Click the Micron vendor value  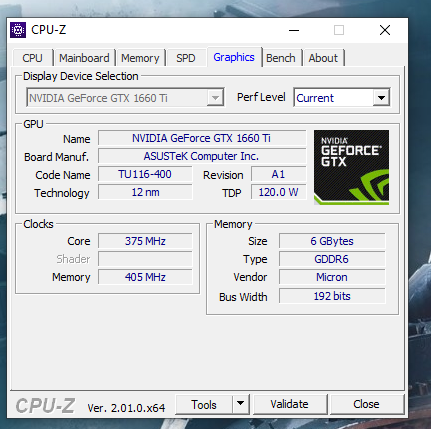coord(332,277)
